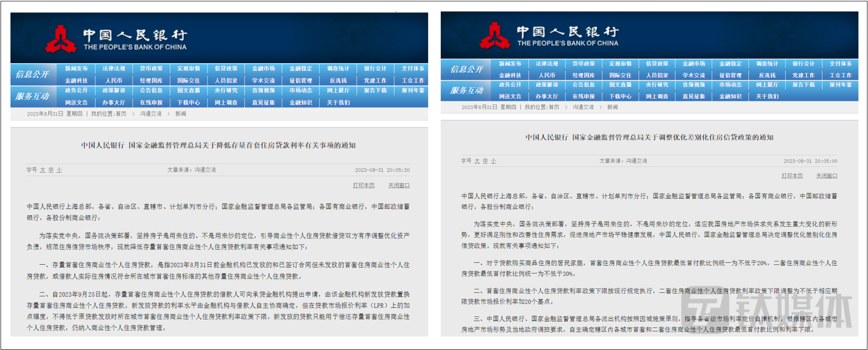
Task: Click the 调整优化差别化住房信贷政策 notice title
Action: click(649, 137)
